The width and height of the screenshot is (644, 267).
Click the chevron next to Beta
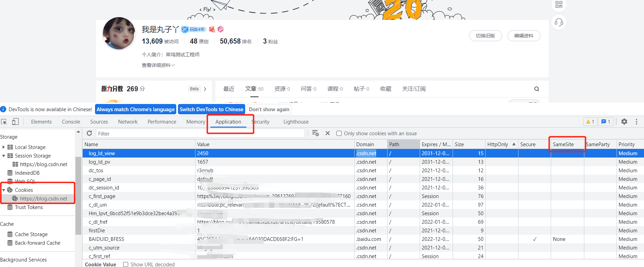[205, 89]
